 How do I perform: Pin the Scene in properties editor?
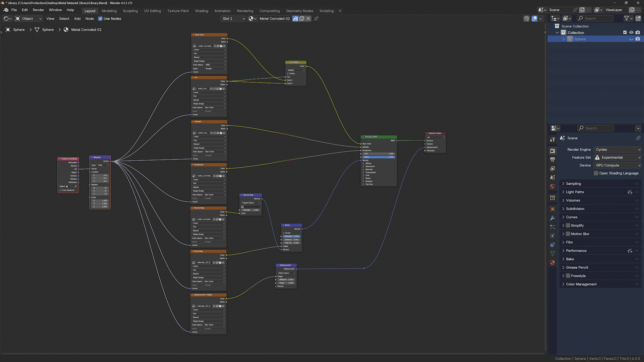(638, 138)
